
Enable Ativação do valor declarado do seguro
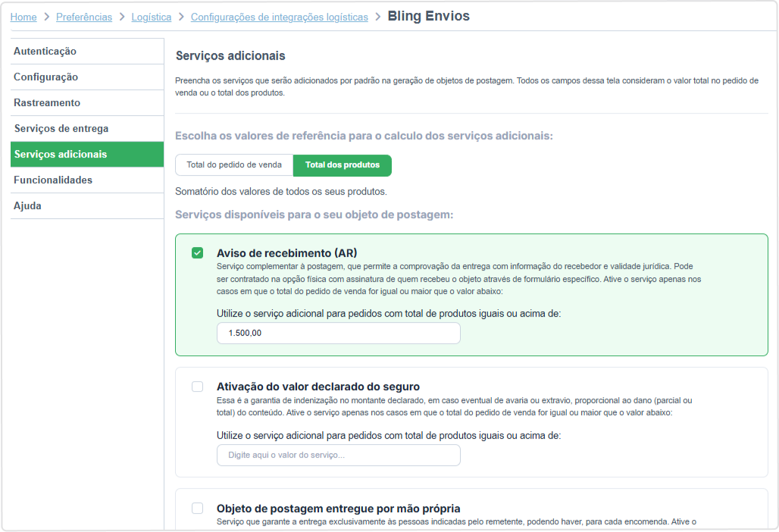click(197, 386)
